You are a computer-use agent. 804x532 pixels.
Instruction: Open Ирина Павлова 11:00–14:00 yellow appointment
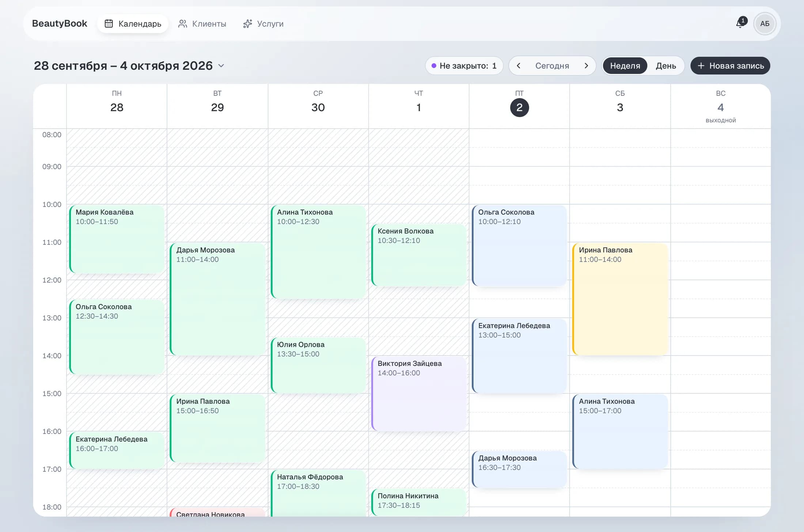620,299
